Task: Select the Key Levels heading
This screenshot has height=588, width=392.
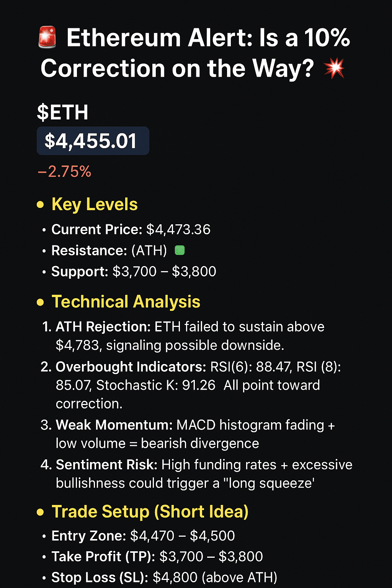Action: click(95, 204)
